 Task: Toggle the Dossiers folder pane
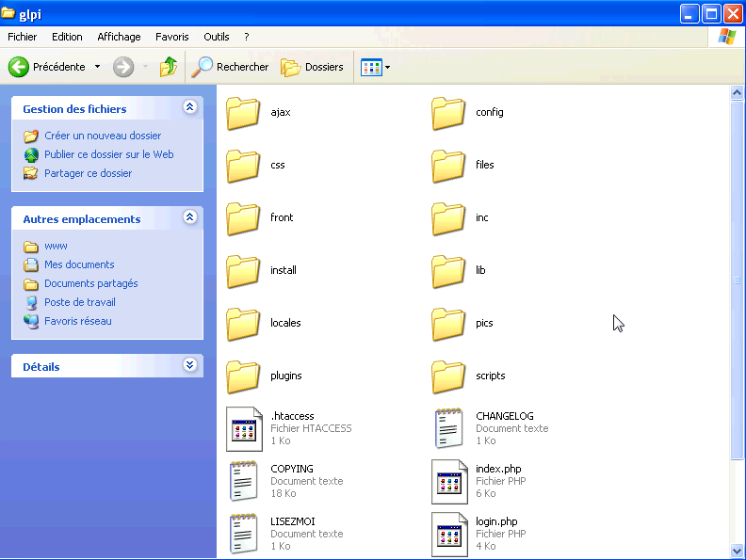coord(312,67)
